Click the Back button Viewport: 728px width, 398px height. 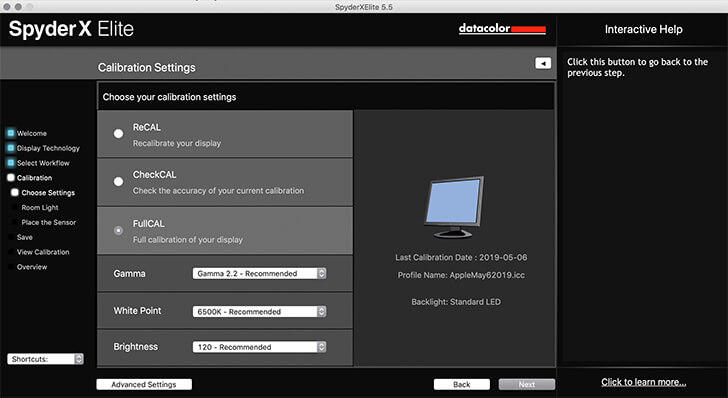tap(462, 385)
